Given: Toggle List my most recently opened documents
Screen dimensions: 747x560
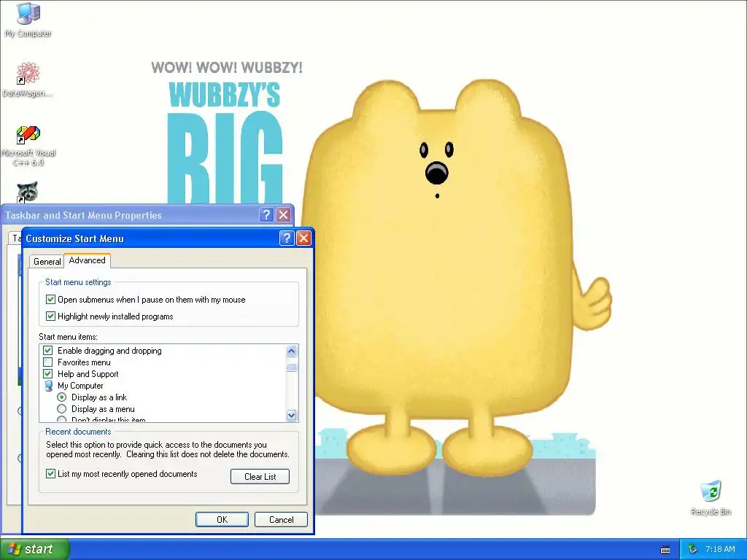Looking at the screenshot, I should click(50, 474).
